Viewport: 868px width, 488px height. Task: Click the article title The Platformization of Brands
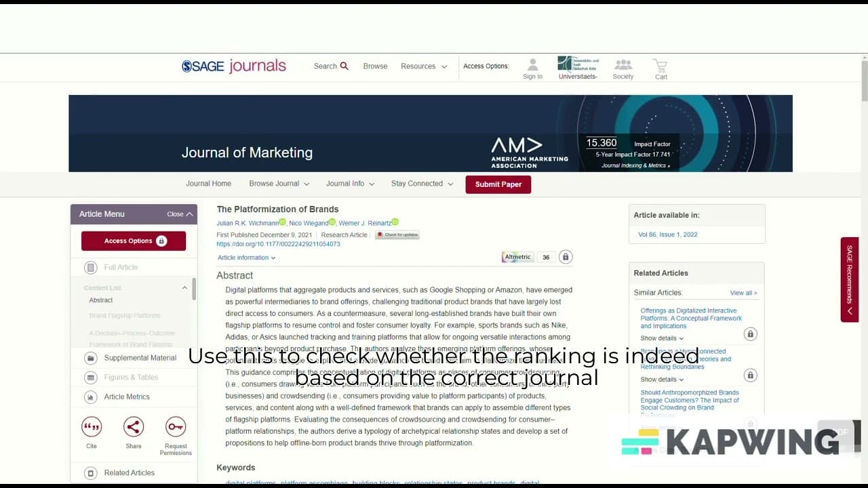[277, 209]
